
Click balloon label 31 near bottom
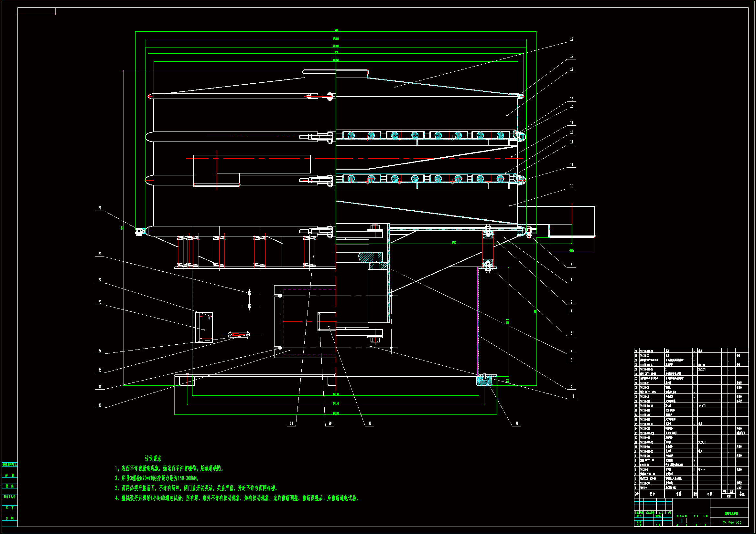coord(517,423)
